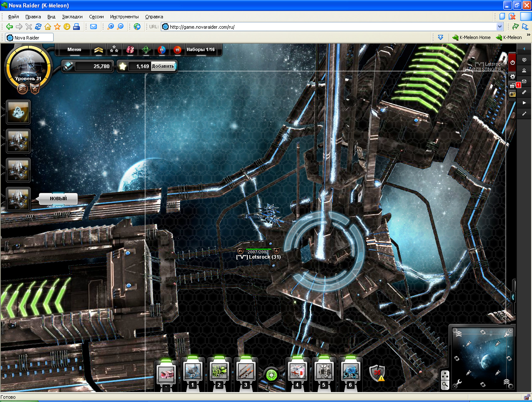This screenshot has height=402, width=532.
Task: Open the red crystal icon in game bar
Action: click(x=130, y=50)
